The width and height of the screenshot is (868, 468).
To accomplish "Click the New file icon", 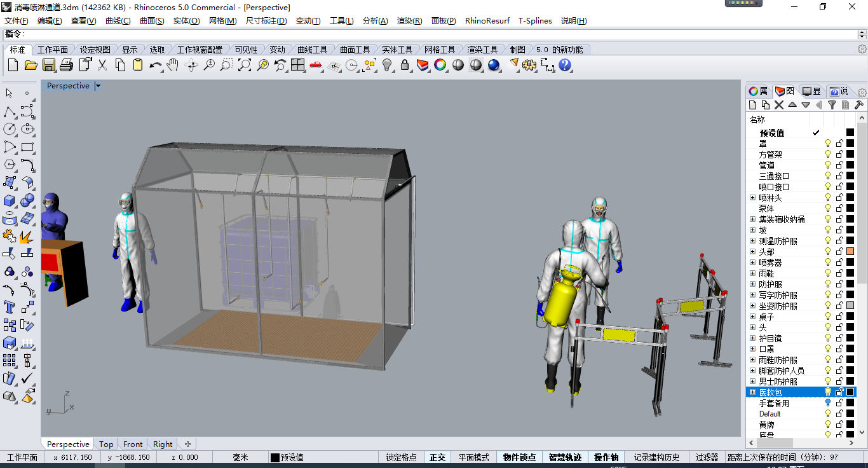I will [x=13, y=65].
